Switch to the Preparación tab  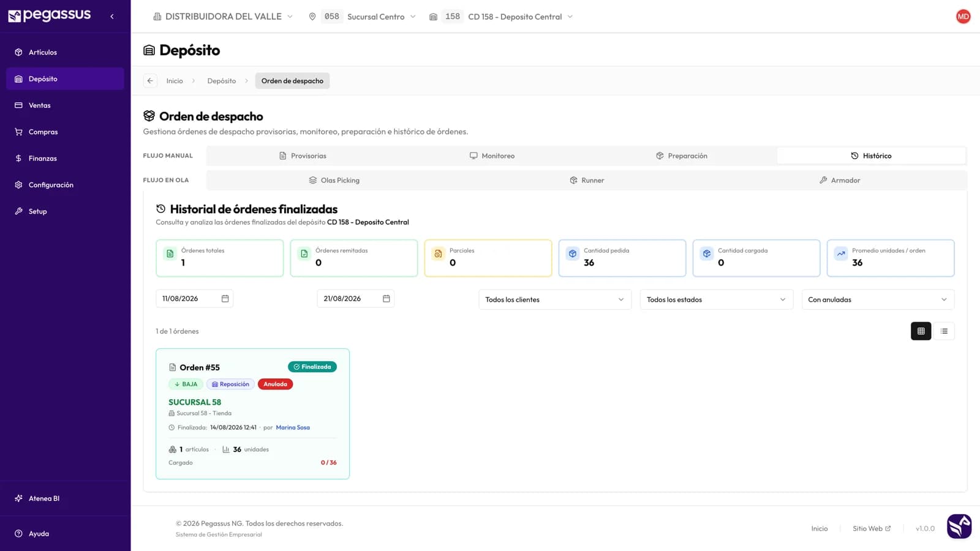[681, 156]
